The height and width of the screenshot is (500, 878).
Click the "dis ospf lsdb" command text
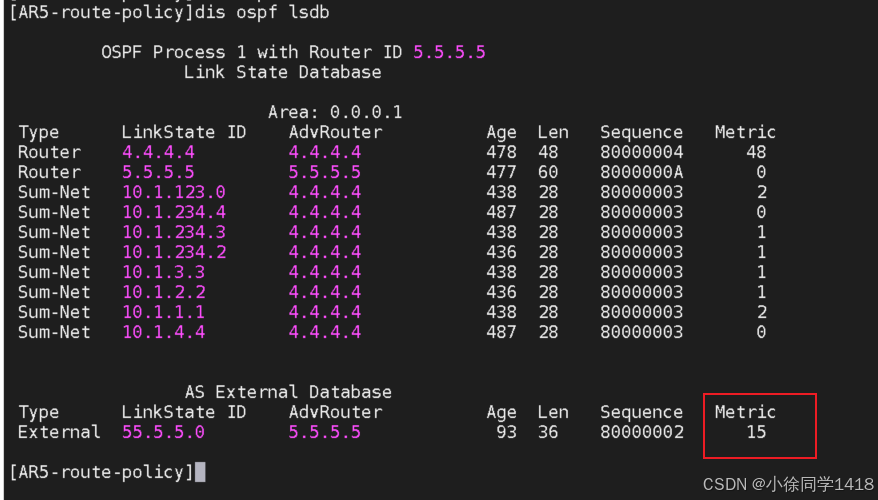(262, 12)
